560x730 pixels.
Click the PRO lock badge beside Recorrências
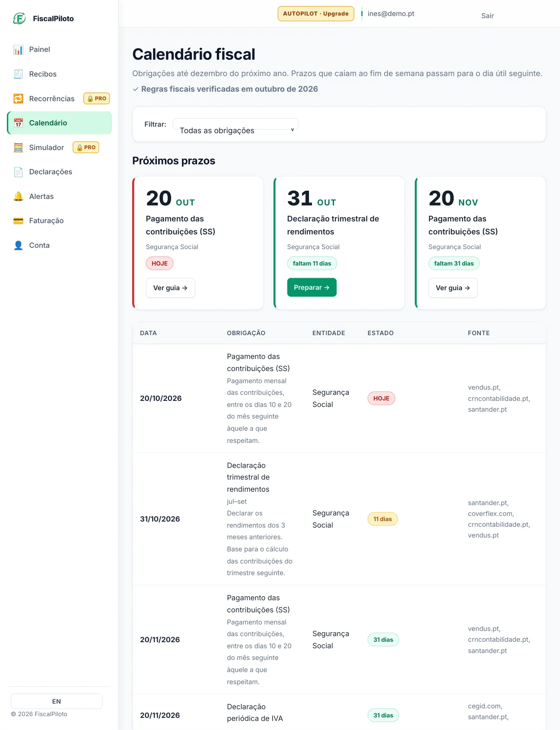96,99
